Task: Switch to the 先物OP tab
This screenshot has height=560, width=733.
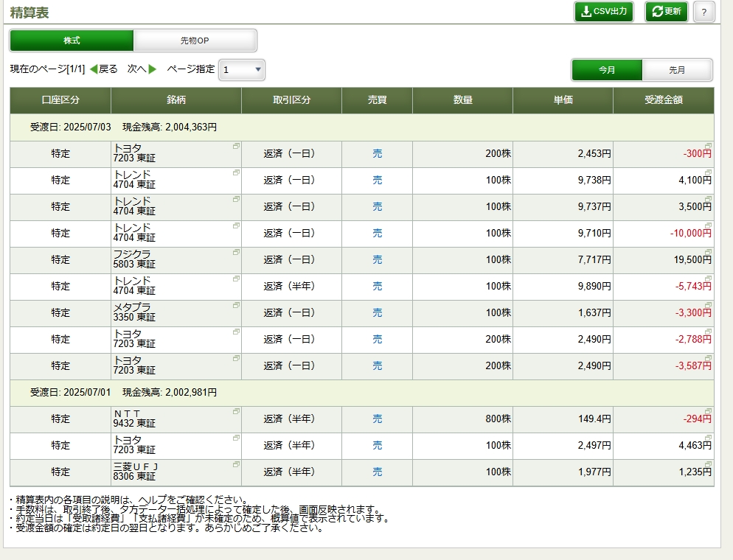Action: 195,41
